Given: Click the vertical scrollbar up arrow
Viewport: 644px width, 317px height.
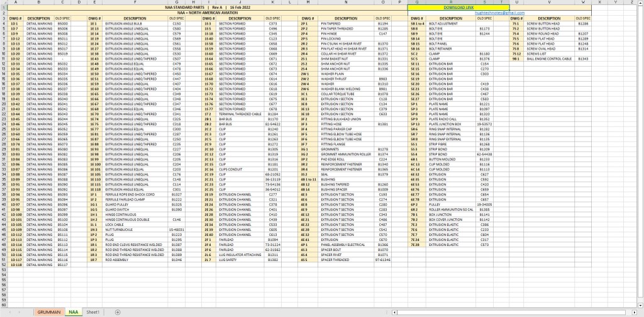Looking at the screenshot, I should [x=640, y=3].
